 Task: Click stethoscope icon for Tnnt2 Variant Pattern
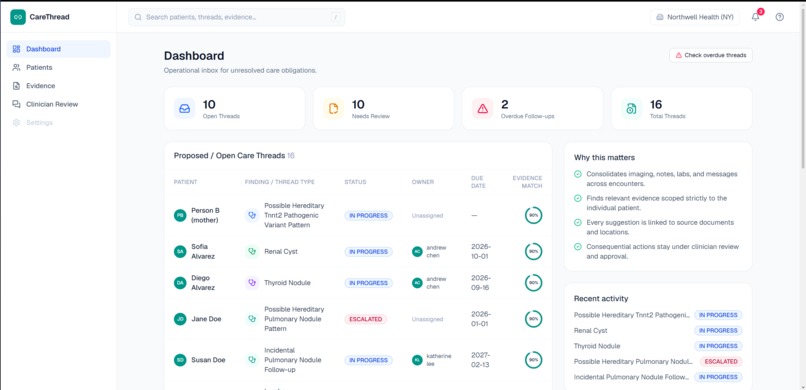[x=252, y=216]
